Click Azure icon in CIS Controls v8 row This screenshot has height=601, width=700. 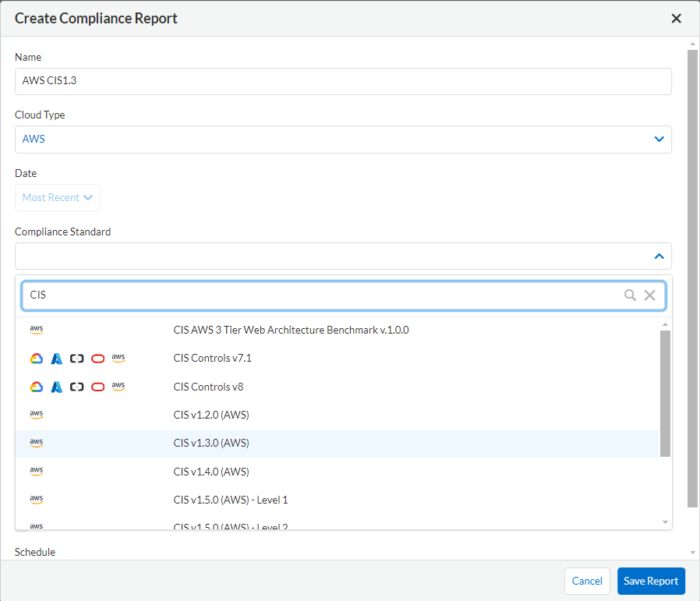(57, 387)
